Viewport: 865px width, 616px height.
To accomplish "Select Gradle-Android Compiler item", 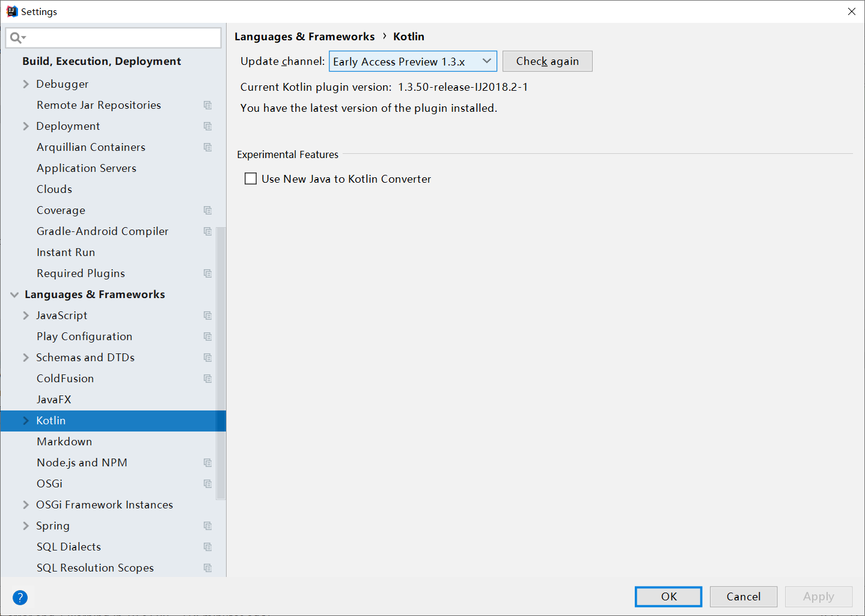I will 102,231.
